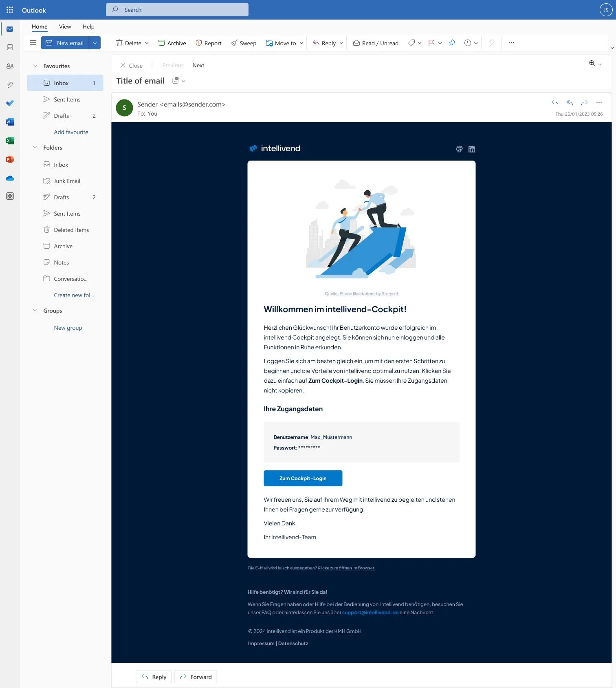Click the LinkedIn icon in email
The image size is (616, 688).
pos(472,149)
